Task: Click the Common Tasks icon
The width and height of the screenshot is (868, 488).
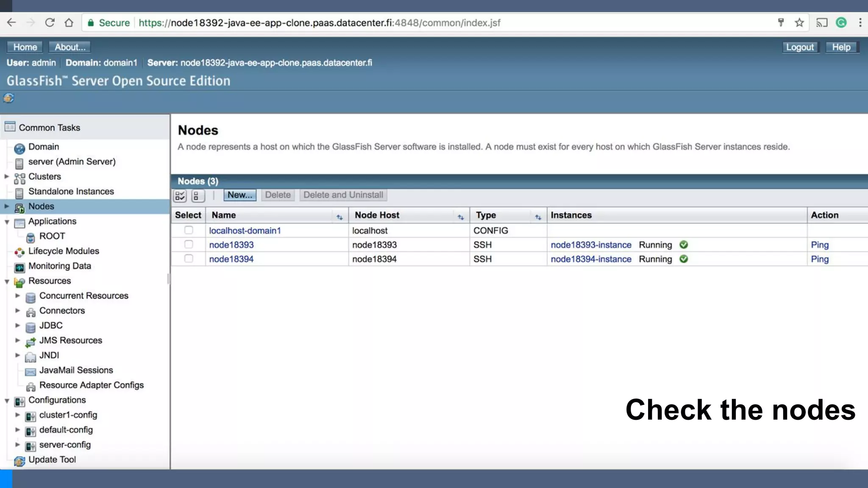Action: (x=10, y=127)
